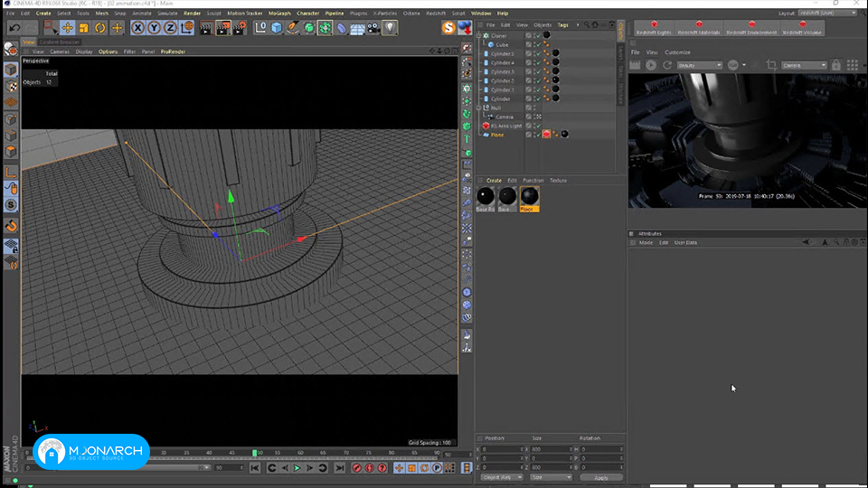Toggle Cloner enabled checkmark
868x488 pixels.
(x=537, y=36)
